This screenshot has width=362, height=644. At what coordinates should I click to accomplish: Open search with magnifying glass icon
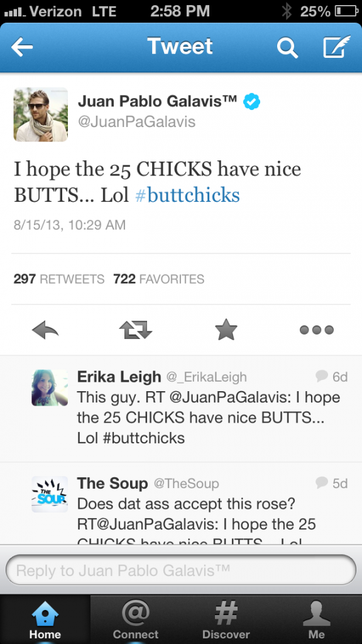pyautogui.click(x=287, y=48)
